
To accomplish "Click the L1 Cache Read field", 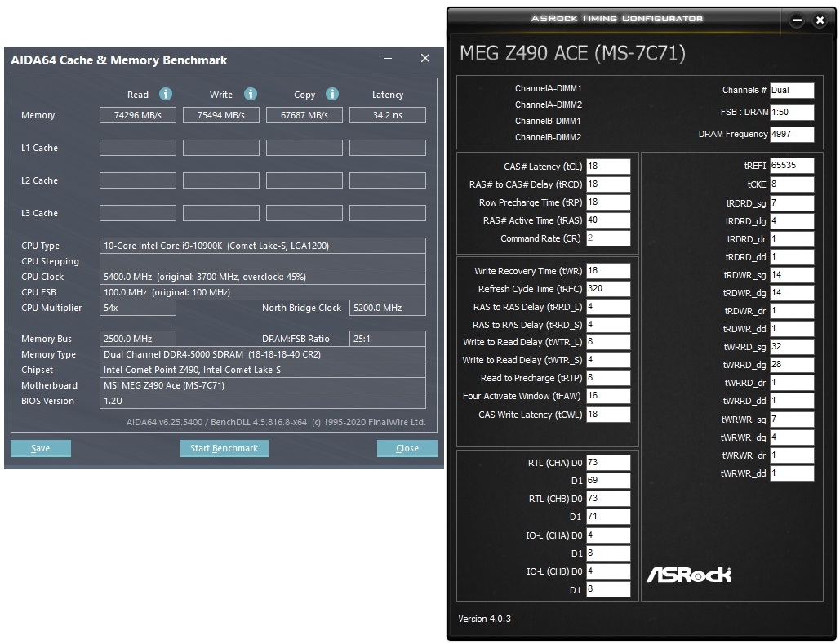I will tap(138, 148).
